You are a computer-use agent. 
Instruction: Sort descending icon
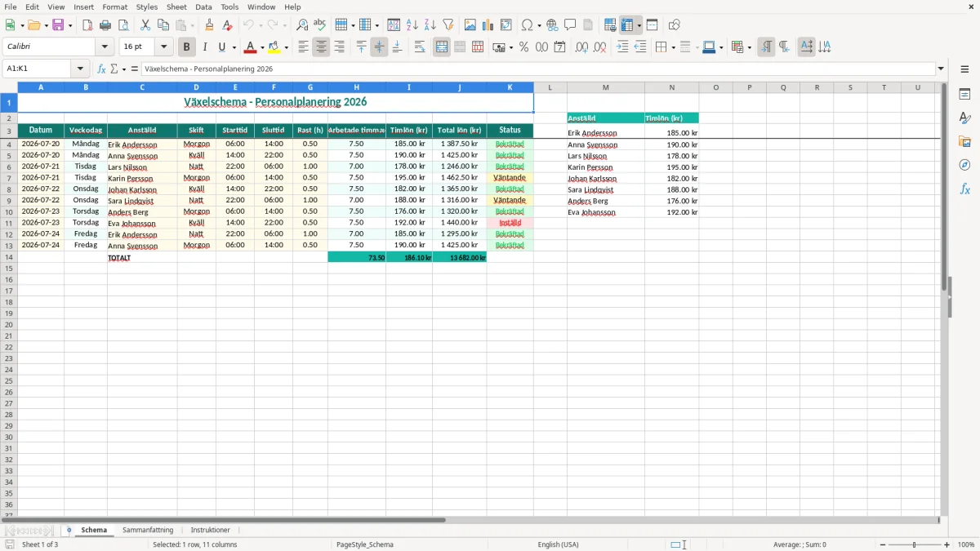pos(430,25)
